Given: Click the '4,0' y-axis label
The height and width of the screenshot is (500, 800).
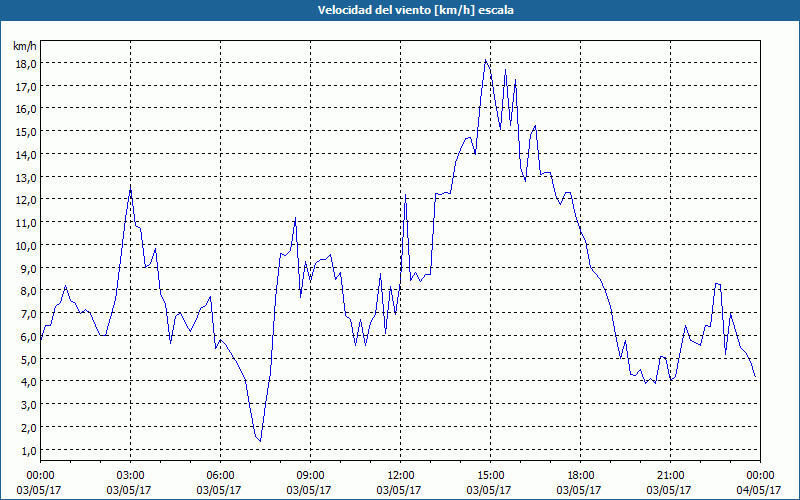Looking at the screenshot, I should point(29,382).
